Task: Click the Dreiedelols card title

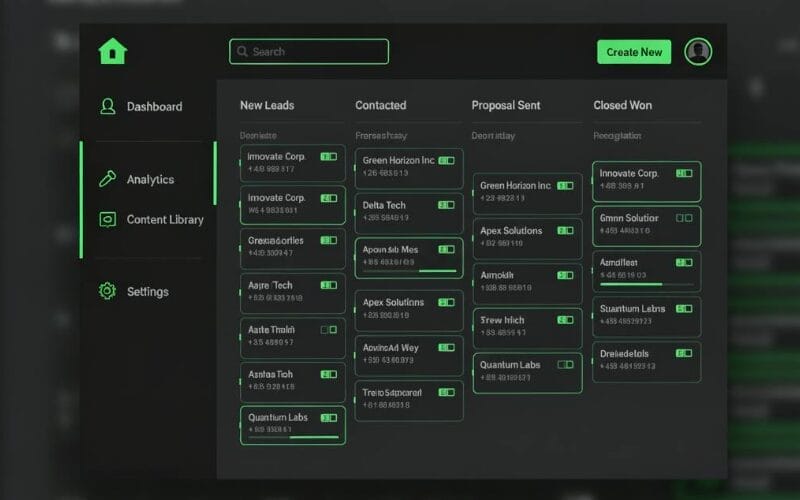Action: [624, 354]
